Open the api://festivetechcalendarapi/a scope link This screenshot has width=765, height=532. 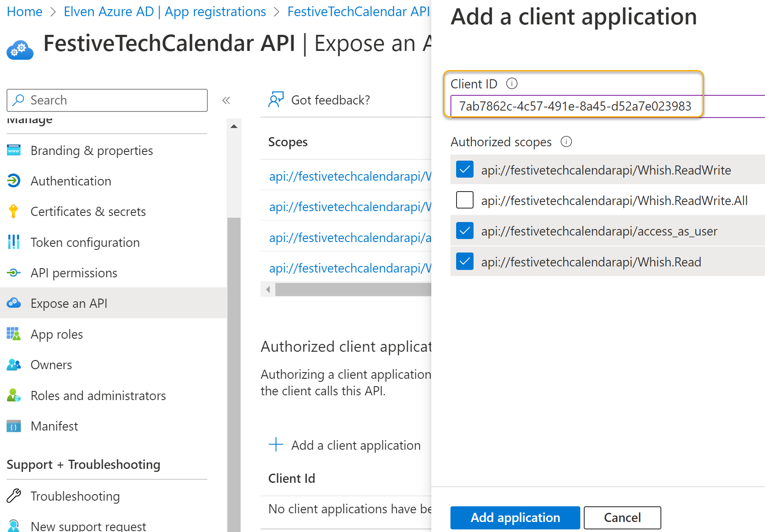pos(350,237)
